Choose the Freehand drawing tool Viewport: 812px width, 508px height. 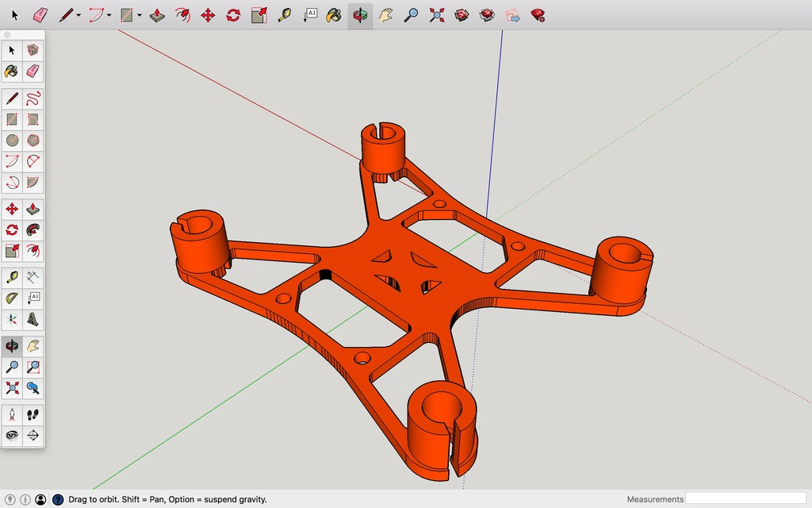point(33,98)
